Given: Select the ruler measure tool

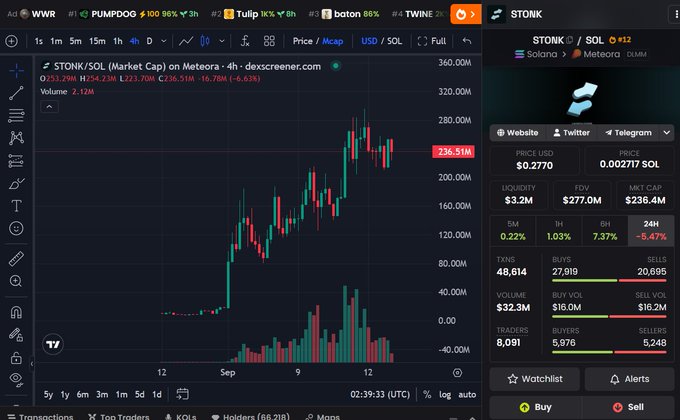Looking at the screenshot, I should click(16, 259).
